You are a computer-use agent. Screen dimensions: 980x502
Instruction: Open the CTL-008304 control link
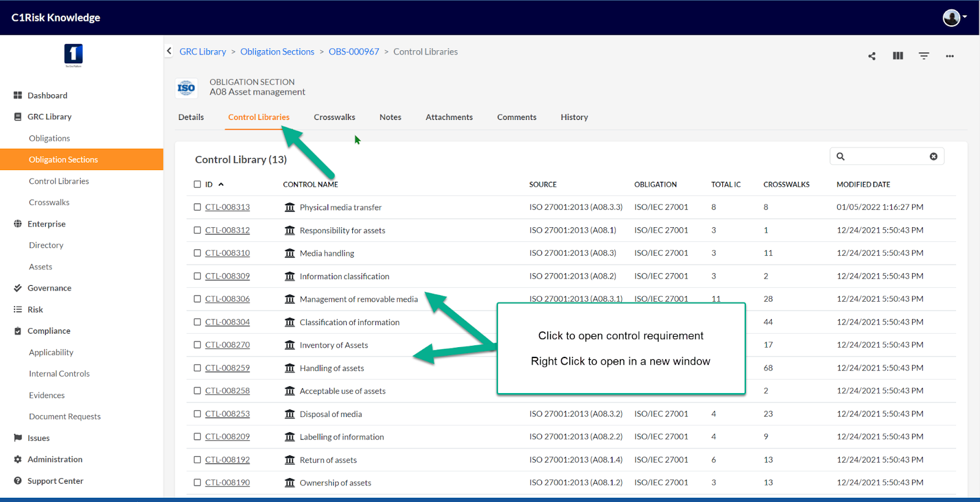[x=227, y=322]
